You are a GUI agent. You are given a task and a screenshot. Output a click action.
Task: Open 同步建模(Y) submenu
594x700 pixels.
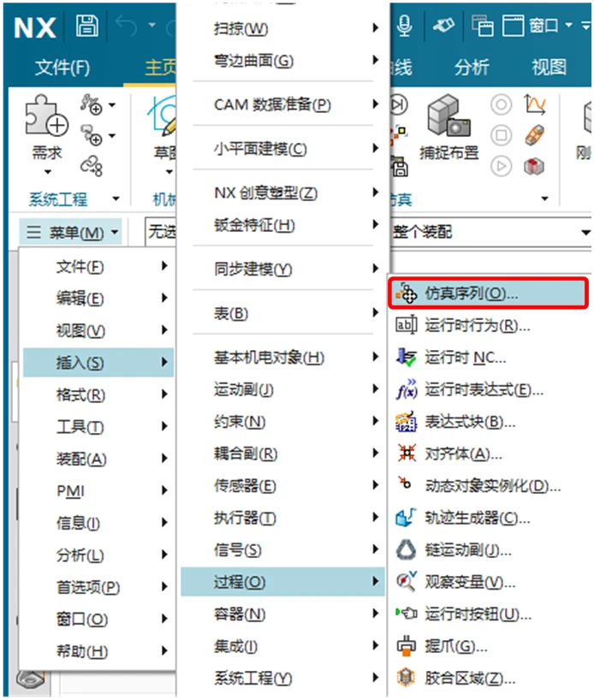(282, 269)
